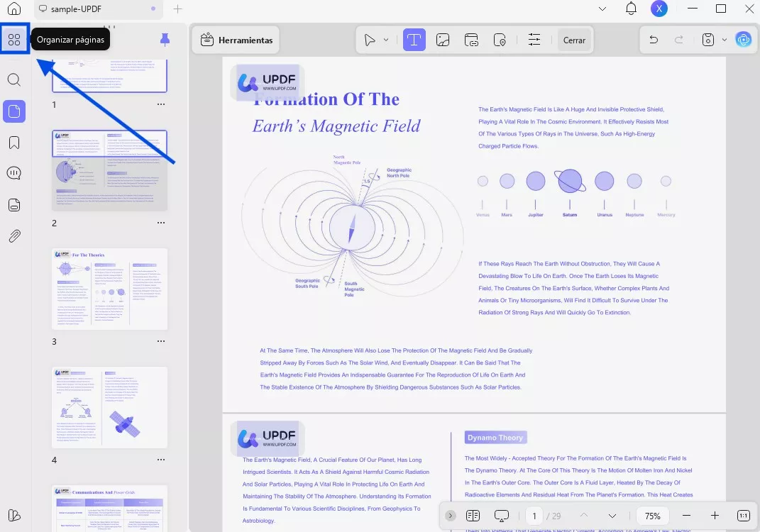Click the Cerrar button
The width and height of the screenshot is (760, 532).
[574, 40]
